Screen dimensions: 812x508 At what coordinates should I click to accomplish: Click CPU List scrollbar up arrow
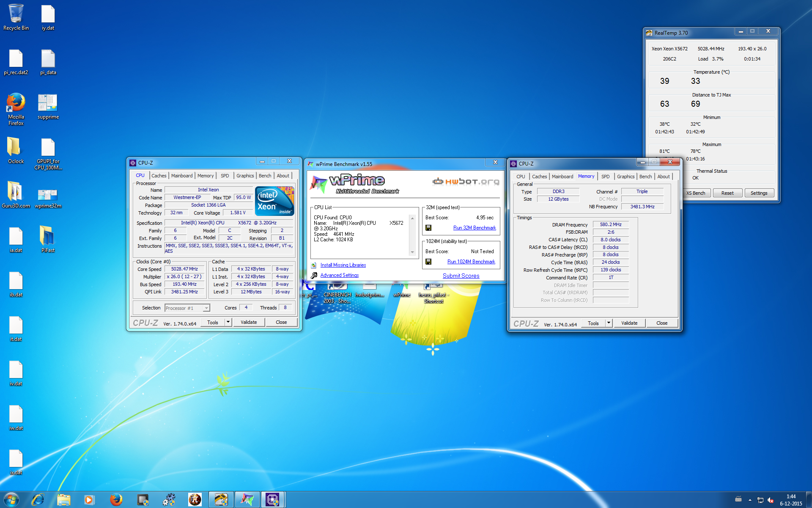(412, 218)
